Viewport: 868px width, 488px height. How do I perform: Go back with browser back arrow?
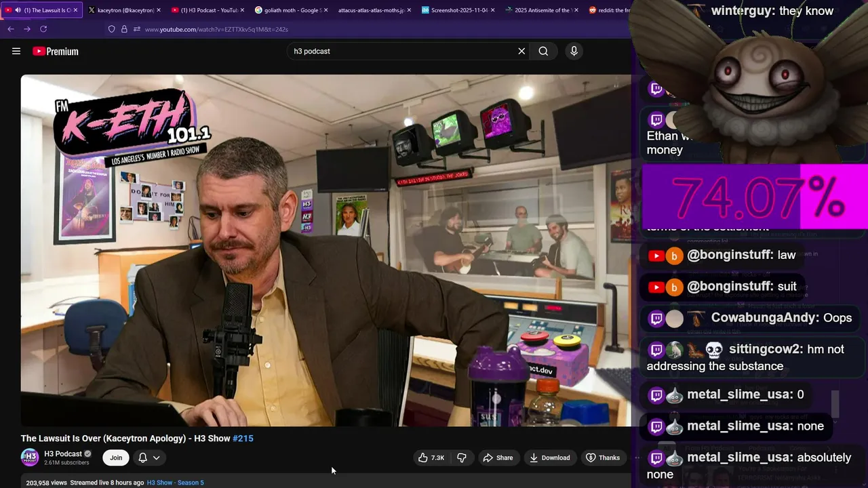point(10,29)
